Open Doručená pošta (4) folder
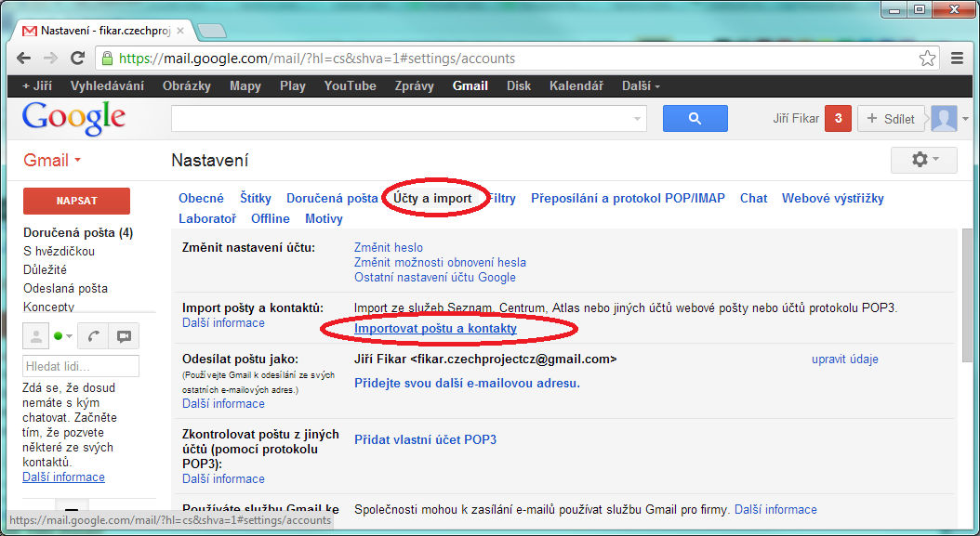Image resolution: width=980 pixels, height=536 pixels. [x=78, y=233]
